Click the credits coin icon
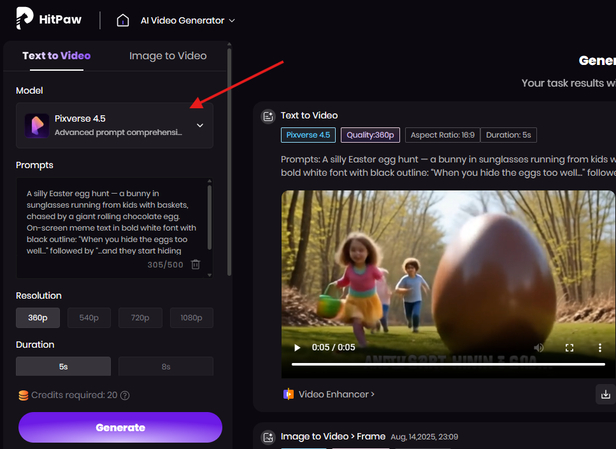Screen dimensions: 616x449 [24, 395]
